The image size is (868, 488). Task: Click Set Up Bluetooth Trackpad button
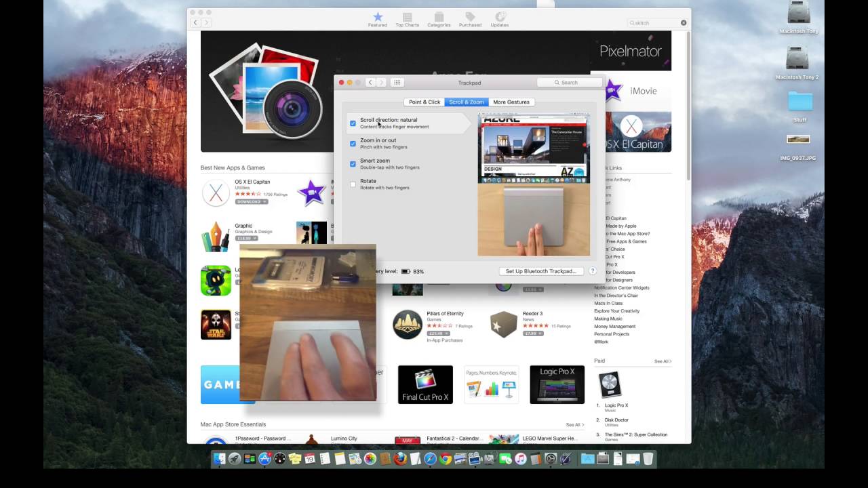tap(541, 271)
